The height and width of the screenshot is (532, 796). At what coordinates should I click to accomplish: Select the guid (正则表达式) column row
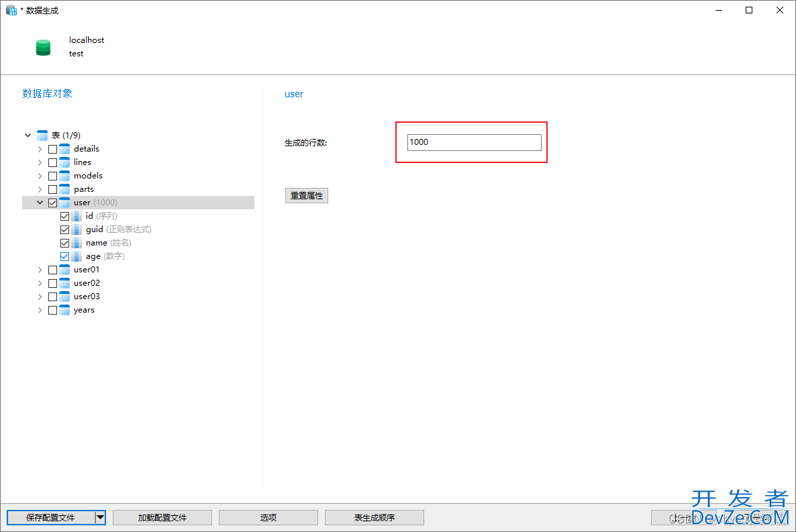pos(119,229)
